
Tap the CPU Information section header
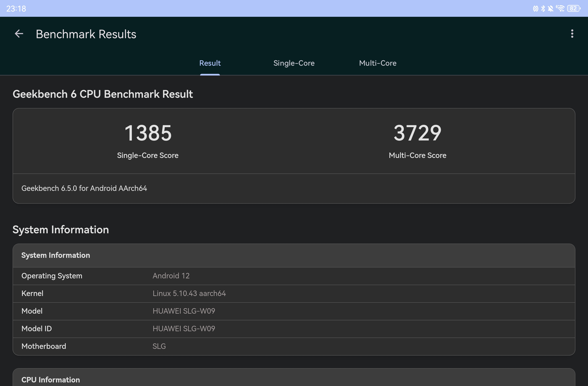pos(51,379)
